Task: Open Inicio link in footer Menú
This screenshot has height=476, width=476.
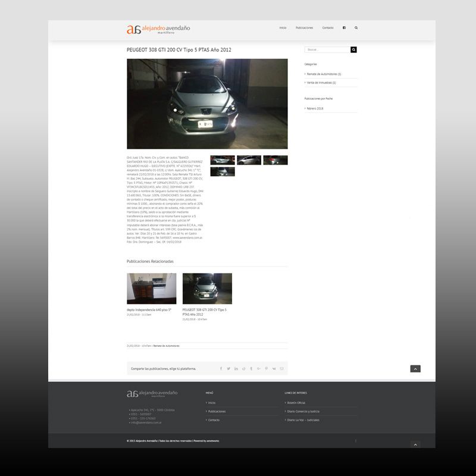Action: pyautogui.click(x=212, y=403)
